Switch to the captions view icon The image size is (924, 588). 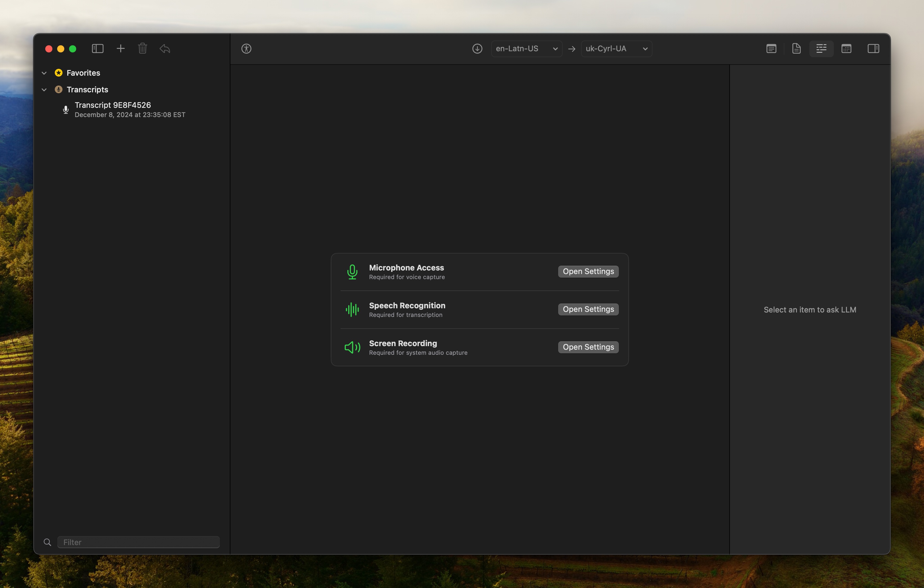tap(771, 48)
